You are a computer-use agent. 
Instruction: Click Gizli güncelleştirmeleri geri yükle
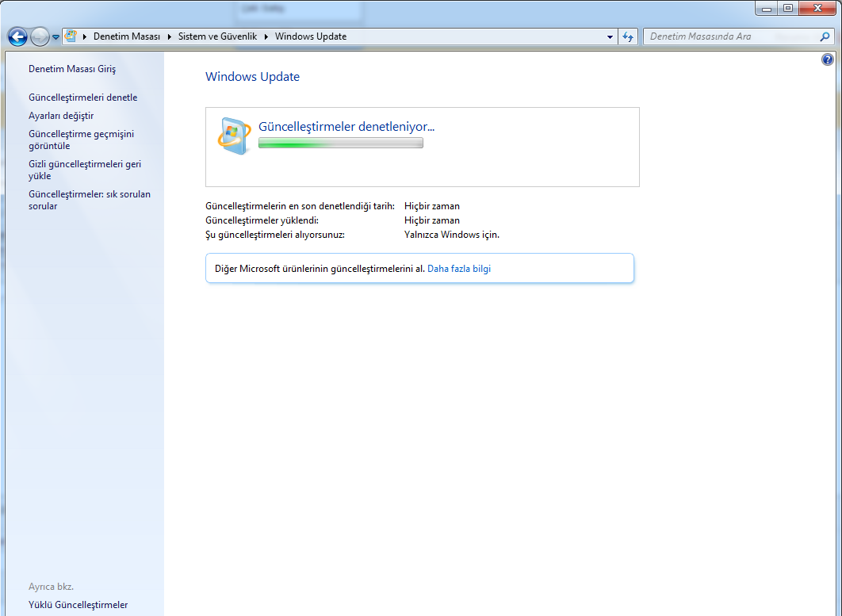[85, 170]
